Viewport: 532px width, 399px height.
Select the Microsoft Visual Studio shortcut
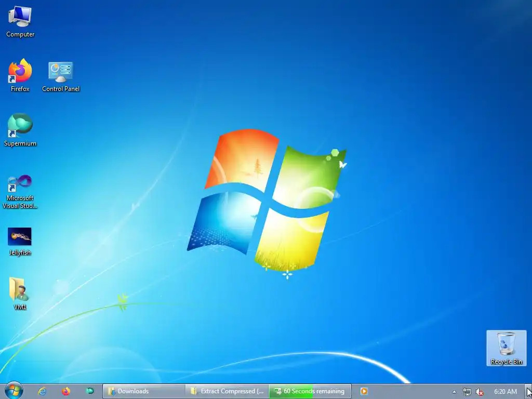(x=20, y=192)
